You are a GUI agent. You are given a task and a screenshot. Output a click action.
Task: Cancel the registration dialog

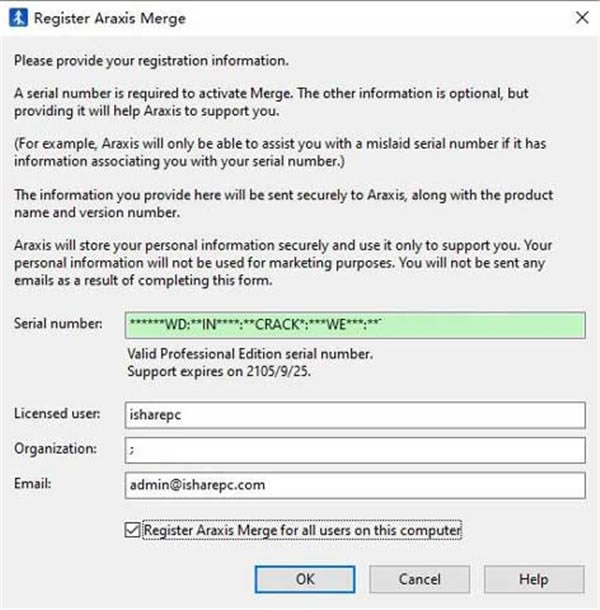tap(419, 579)
